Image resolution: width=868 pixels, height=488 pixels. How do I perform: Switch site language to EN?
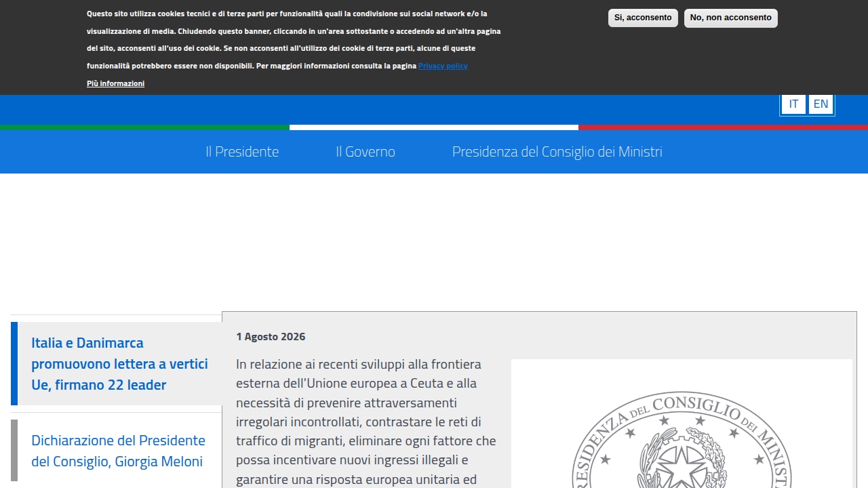821,104
